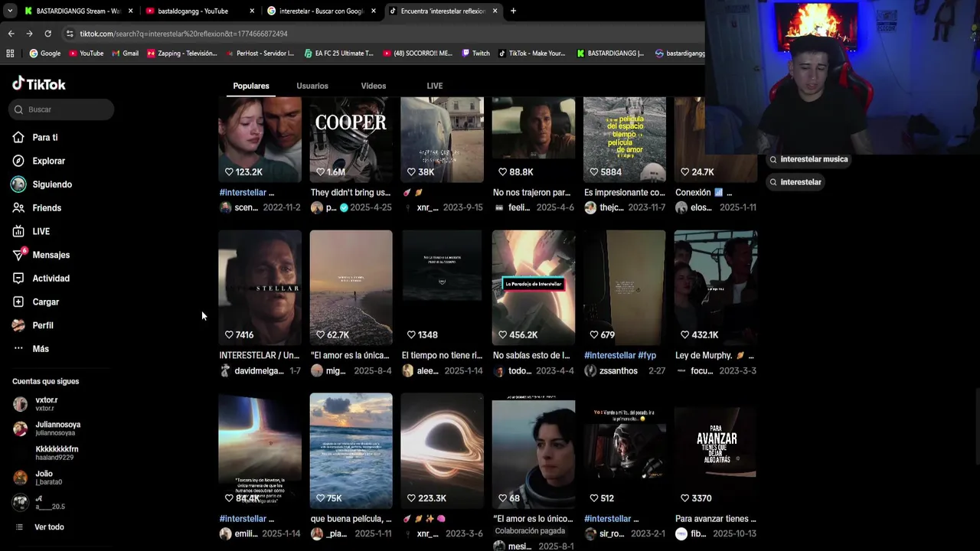Switch to the LIVE search tab
The width and height of the screenshot is (980, 551).
point(435,86)
